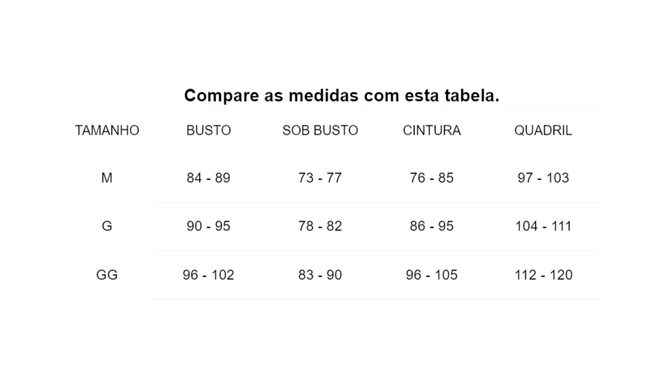Click the 84 - 89 busto value
660x373 pixels.
(x=208, y=178)
